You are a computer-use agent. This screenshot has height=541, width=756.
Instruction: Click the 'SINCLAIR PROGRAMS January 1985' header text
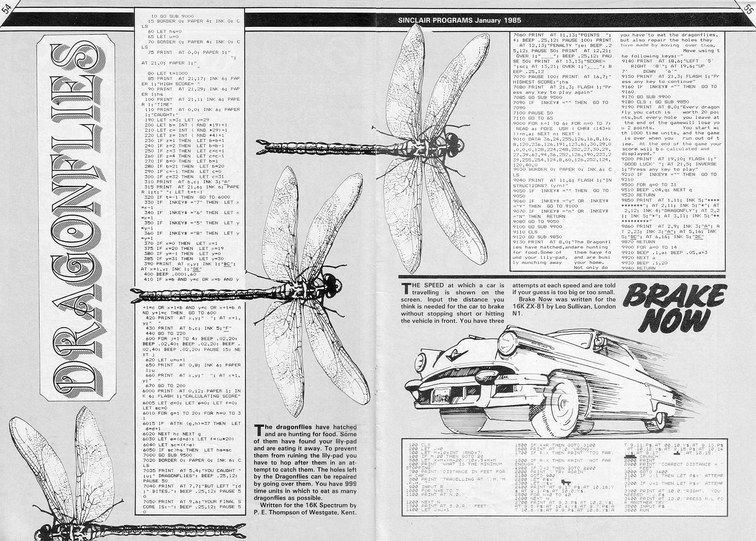click(x=459, y=20)
